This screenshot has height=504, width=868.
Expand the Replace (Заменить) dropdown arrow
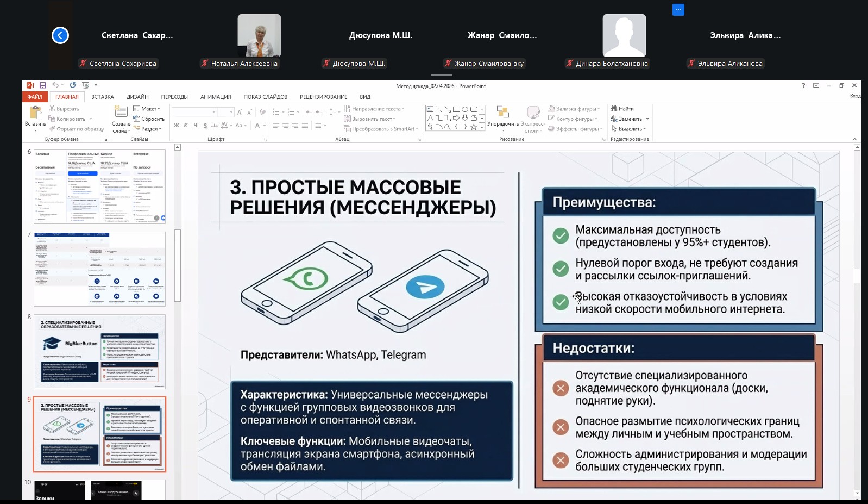[647, 119]
